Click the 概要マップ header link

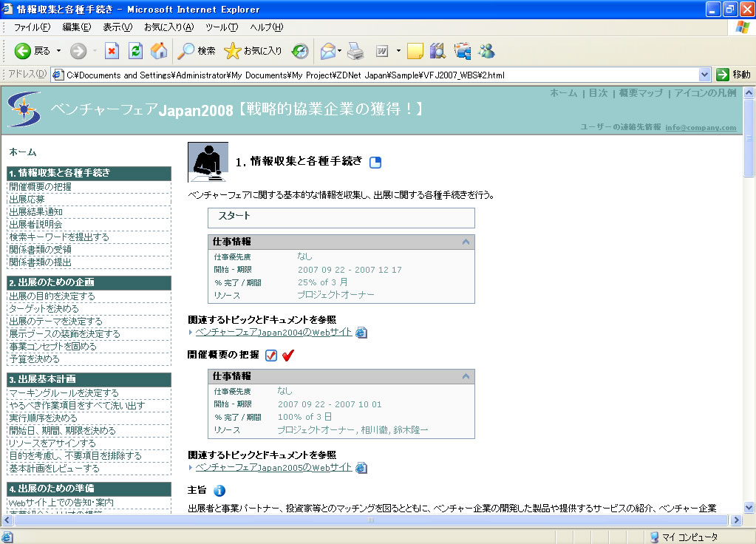click(x=641, y=93)
